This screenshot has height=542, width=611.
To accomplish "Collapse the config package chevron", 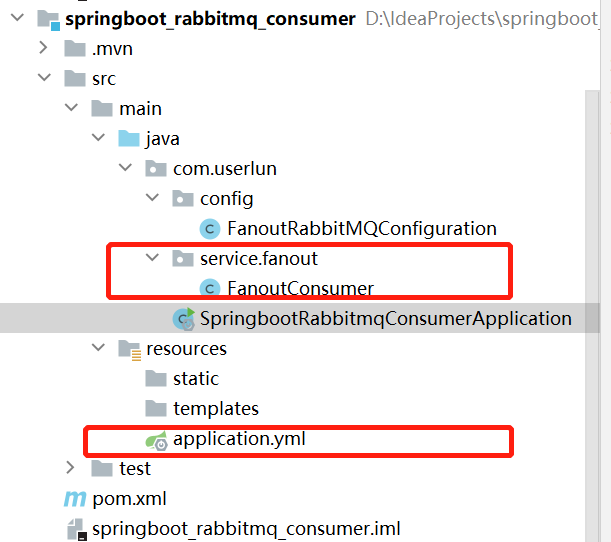I will click(152, 197).
